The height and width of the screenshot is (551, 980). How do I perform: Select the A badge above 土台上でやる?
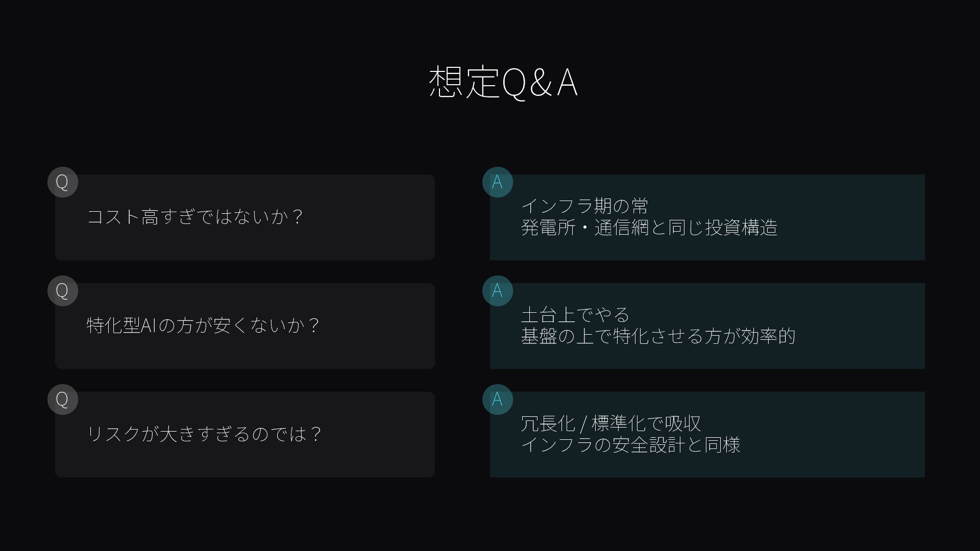click(497, 291)
